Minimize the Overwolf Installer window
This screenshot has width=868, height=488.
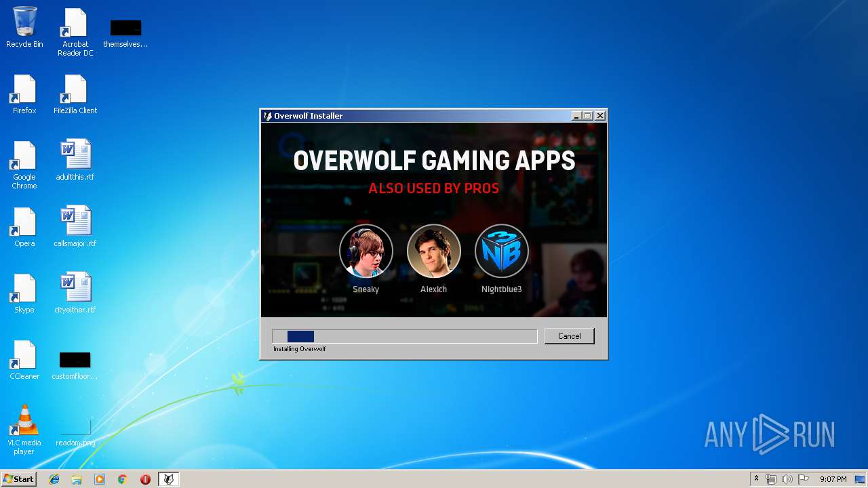tap(576, 116)
